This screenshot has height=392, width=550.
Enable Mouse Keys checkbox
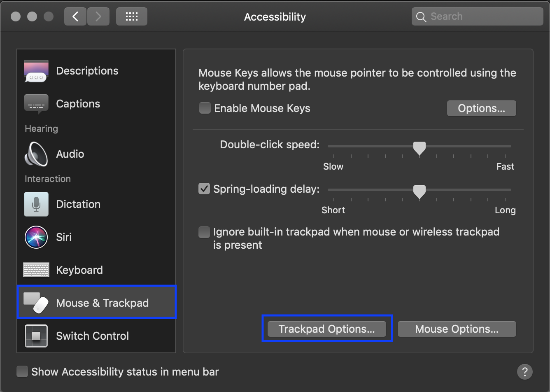tap(205, 108)
